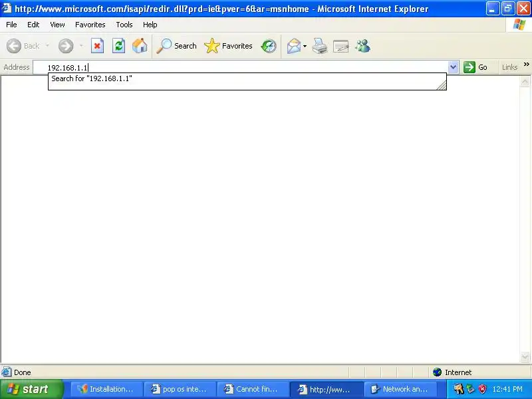The width and height of the screenshot is (532, 399).
Task: Switch to Installation taskbar window
Action: [x=106, y=389]
